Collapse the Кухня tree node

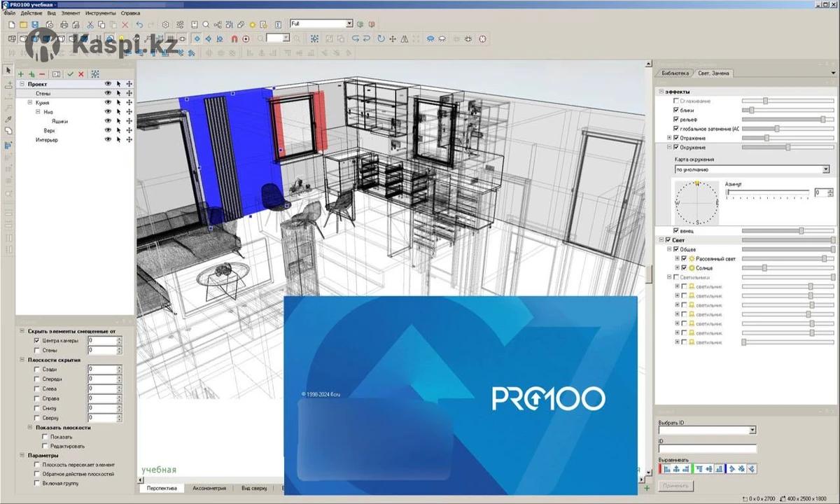point(29,102)
